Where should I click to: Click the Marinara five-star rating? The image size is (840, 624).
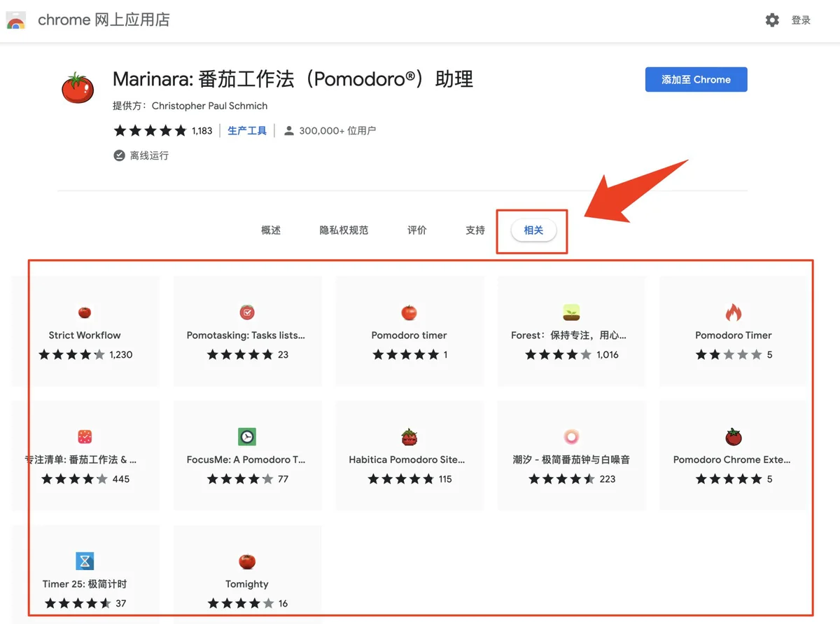click(x=150, y=130)
